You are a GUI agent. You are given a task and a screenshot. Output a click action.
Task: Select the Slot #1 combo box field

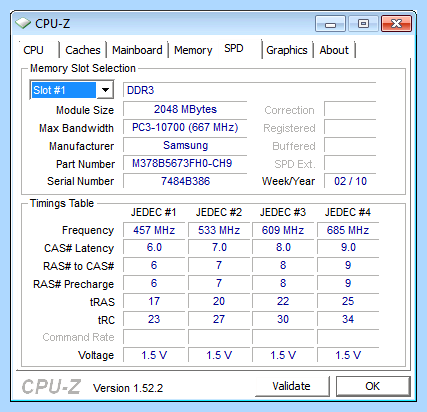[72, 90]
